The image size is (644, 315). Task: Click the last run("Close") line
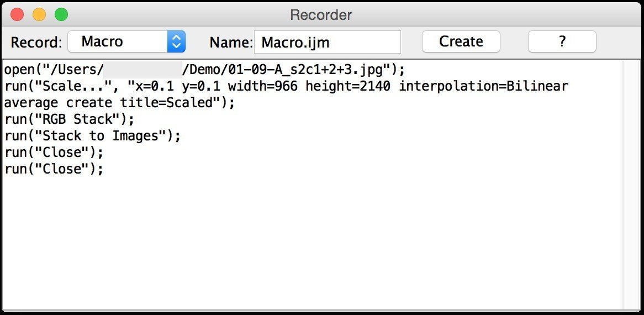[54, 169]
